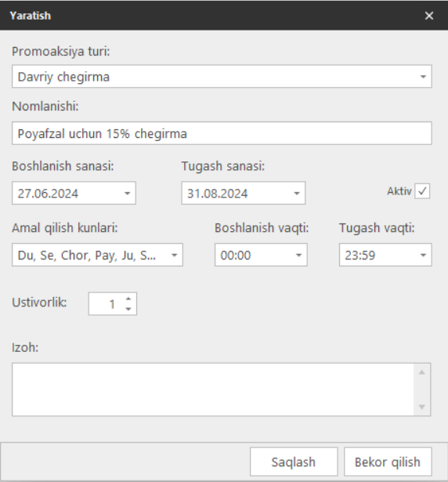
Task: Click the Izoh scrollbar up arrow
Action: pos(422,372)
